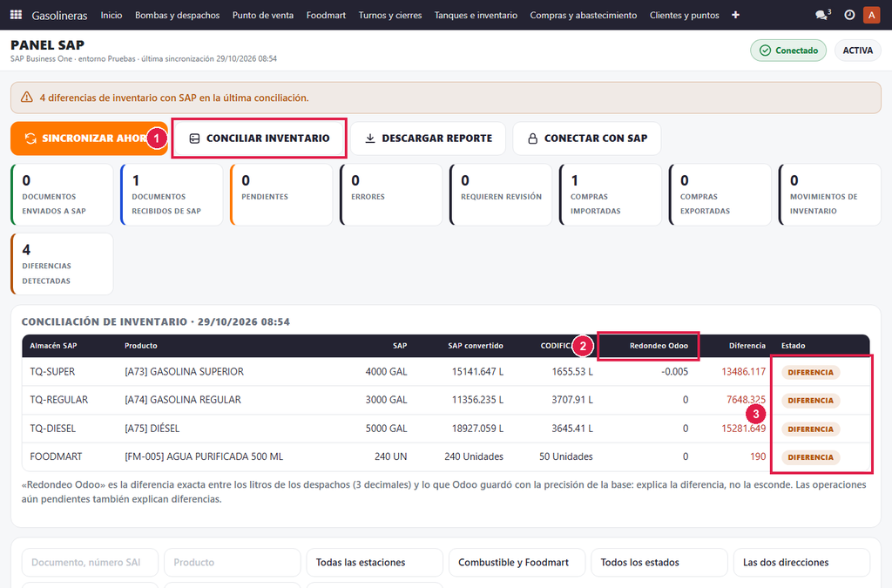This screenshot has width=892, height=588.
Task: Click [A73] GASOLINA SUPERIOR product
Action: tap(185, 372)
